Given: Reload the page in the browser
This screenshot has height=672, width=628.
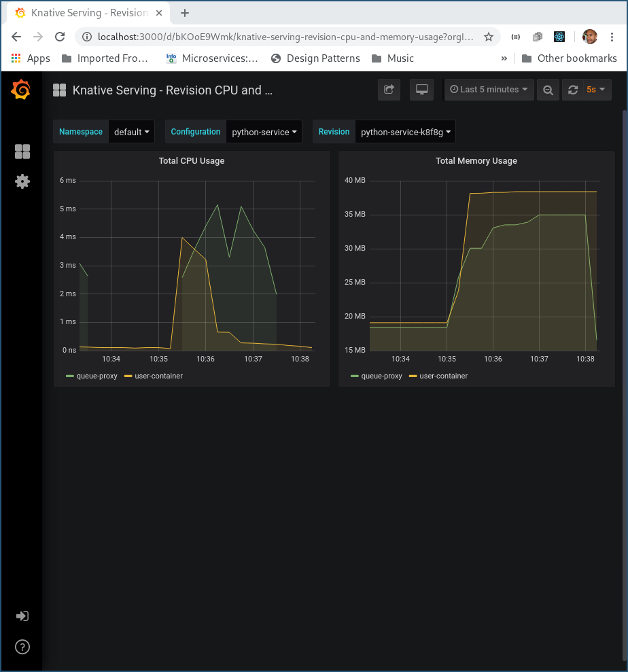Looking at the screenshot, I should pos(60,37).
